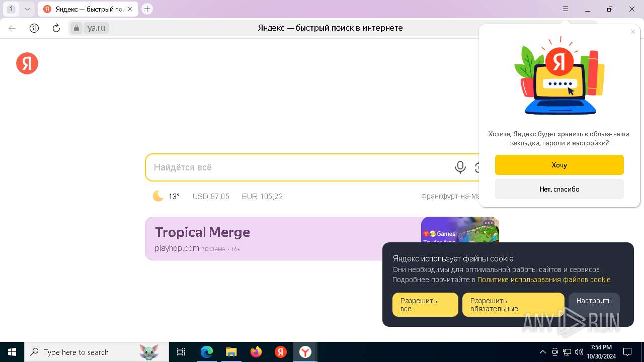Click the playhop.com ad link
The image size is (644, 362).
177,248
